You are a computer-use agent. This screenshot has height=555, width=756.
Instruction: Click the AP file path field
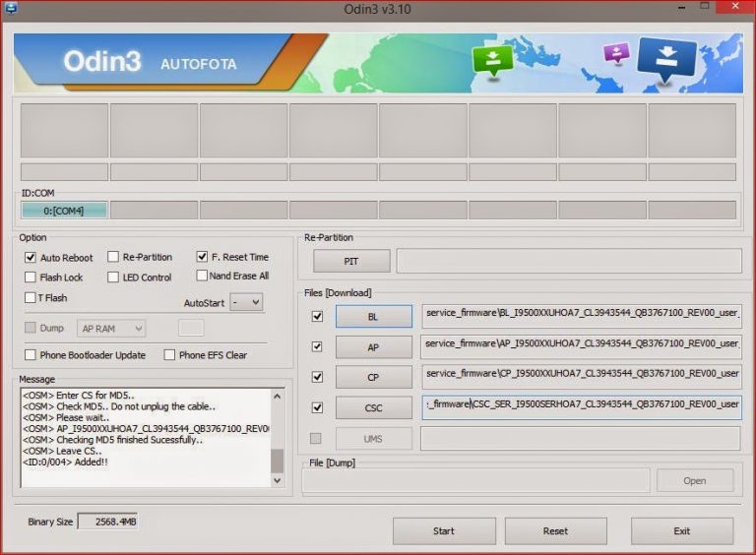pos(582,346)
